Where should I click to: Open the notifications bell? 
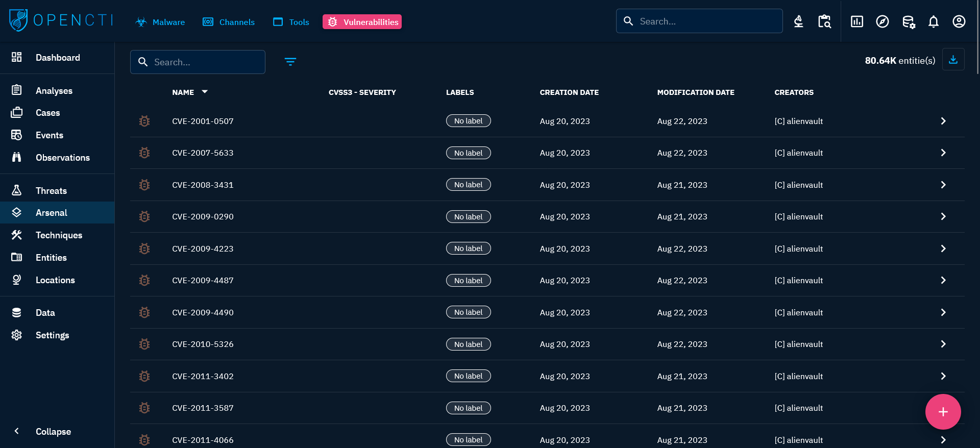pyautogui.click(x=933, y=21)
